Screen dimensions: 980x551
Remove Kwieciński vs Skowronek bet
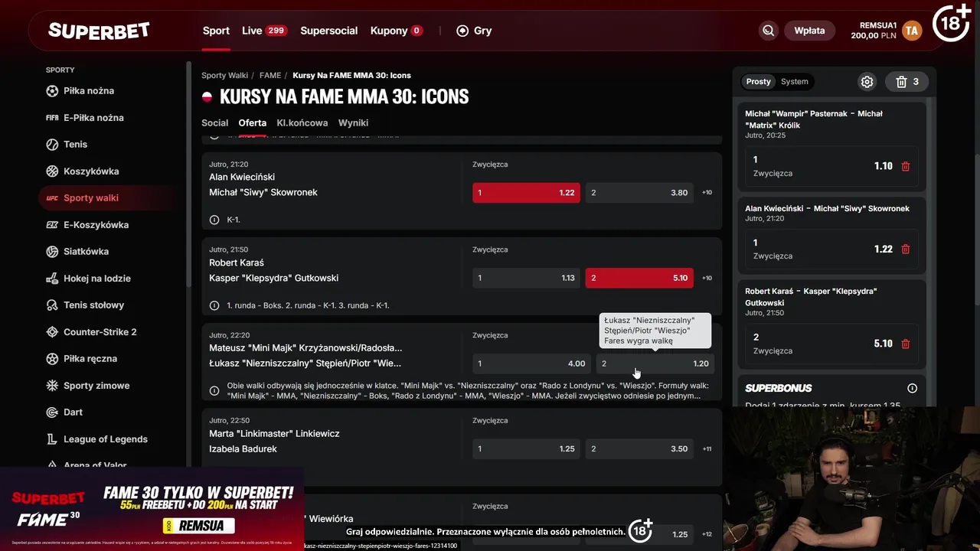pos(906,249)
